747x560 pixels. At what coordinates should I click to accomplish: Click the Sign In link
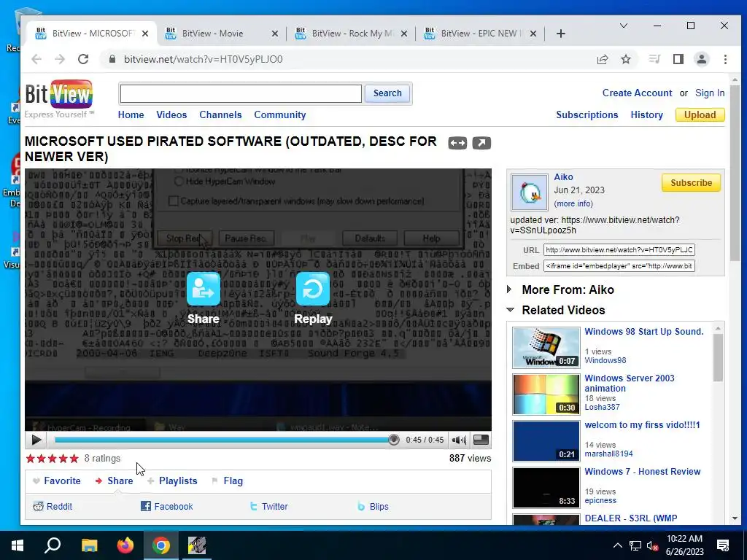point(710,93)
